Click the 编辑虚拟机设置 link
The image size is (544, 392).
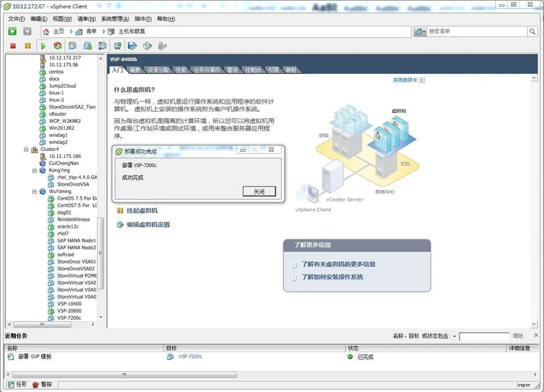(148, 224)
